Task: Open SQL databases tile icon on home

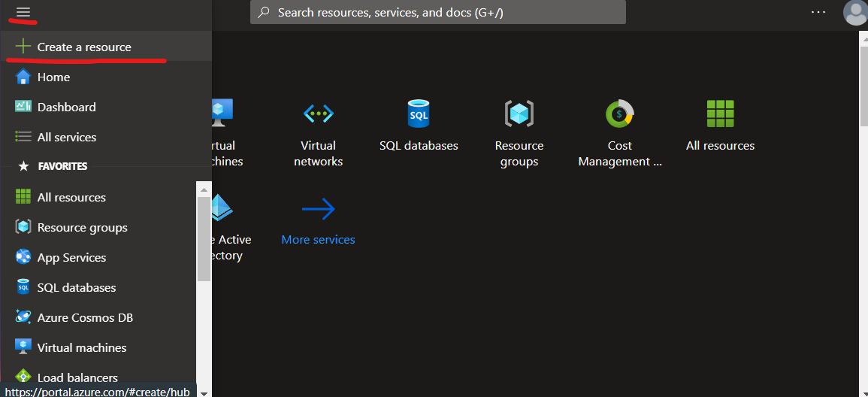Action: click(x=419, y=114)
